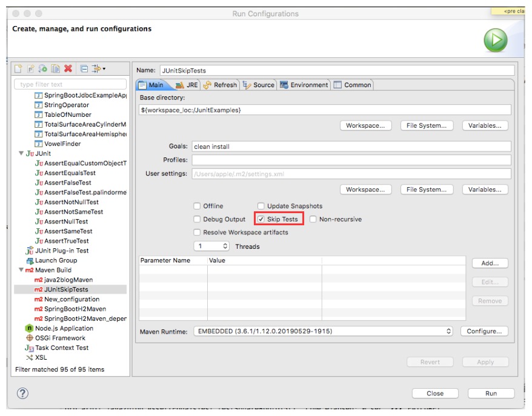
Task: Select the SpringBootJdbcExampleApp configuration
Action: coord(81,95)
